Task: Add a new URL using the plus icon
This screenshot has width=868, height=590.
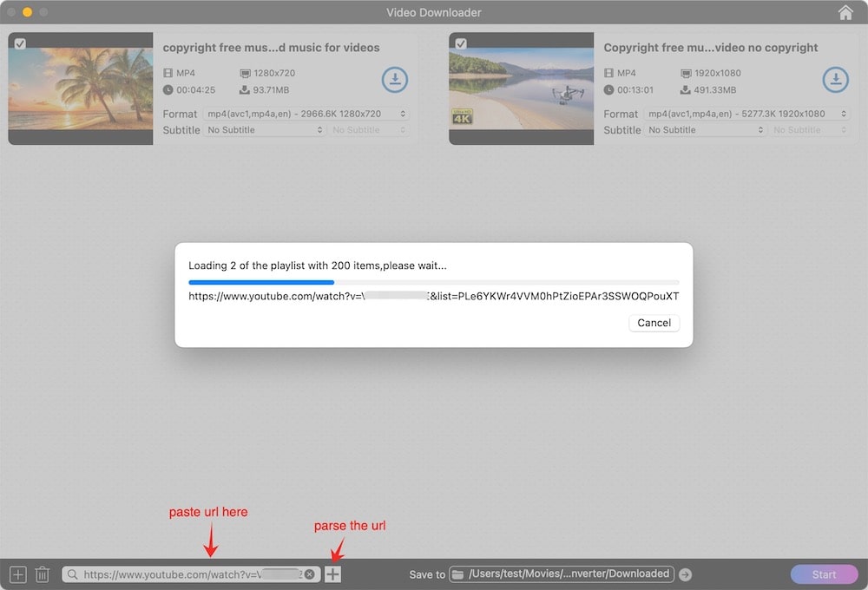Action: pos(17,574)
